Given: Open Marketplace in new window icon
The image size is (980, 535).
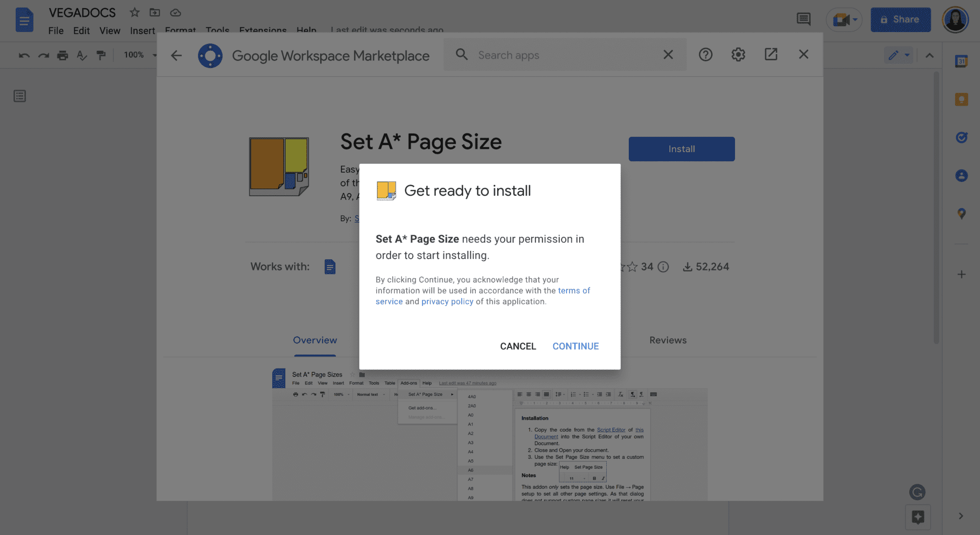Looking at the screenshot, I should (770, 55).
